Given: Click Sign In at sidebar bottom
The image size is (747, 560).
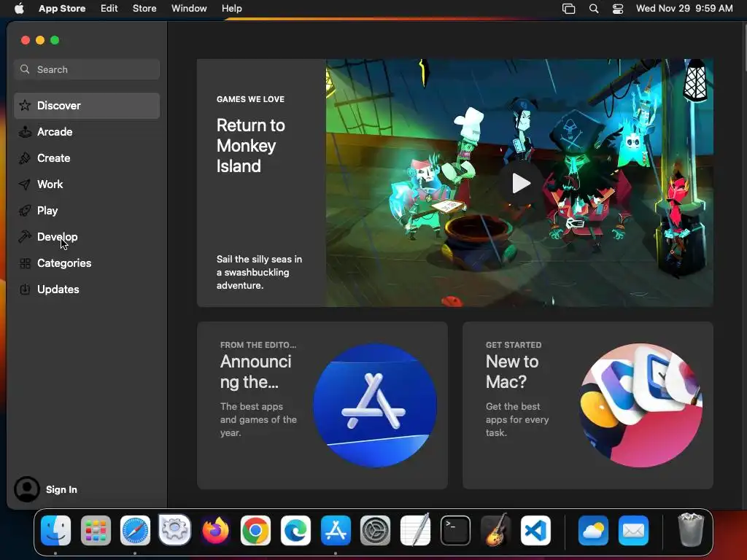Looking at the screenshot, I should pos(61,489).
